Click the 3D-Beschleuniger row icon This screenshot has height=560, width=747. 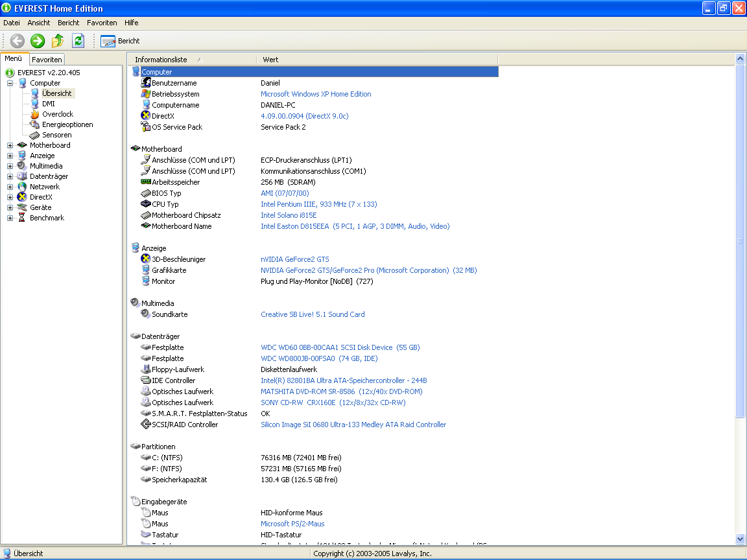pos(146,259)
